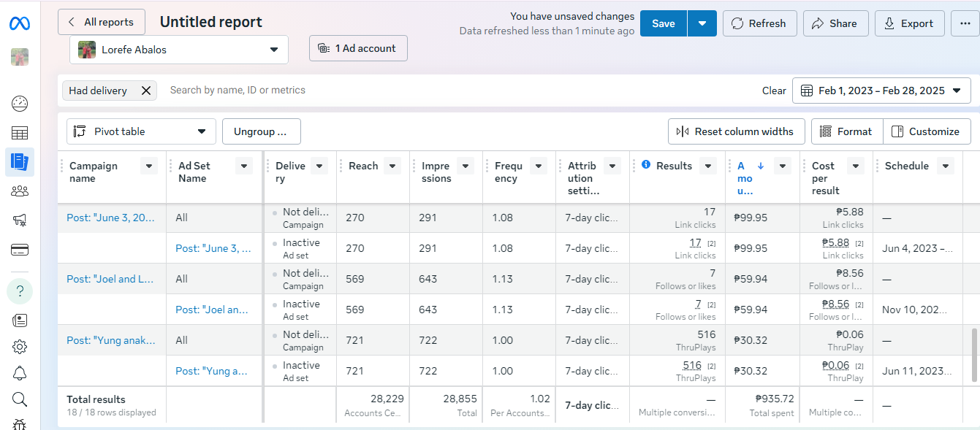The image size is (980, 430).
Task: Open the Notifications bell icon
Action: pyautogui.click(x=20, y=374)
